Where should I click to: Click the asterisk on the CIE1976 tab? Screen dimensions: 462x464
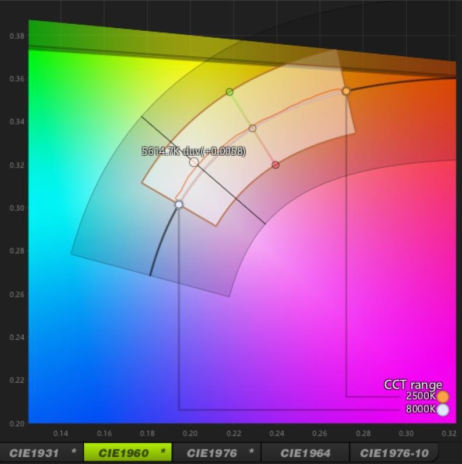[252, 451]
